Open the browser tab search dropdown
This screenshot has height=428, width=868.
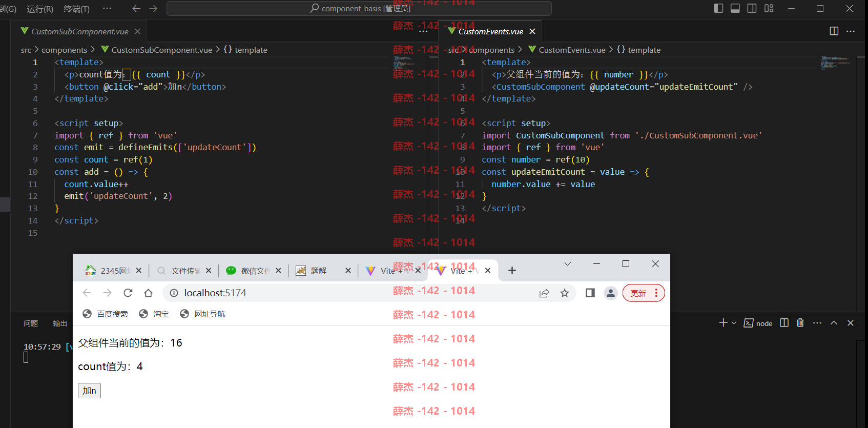[x=568, y=264]
